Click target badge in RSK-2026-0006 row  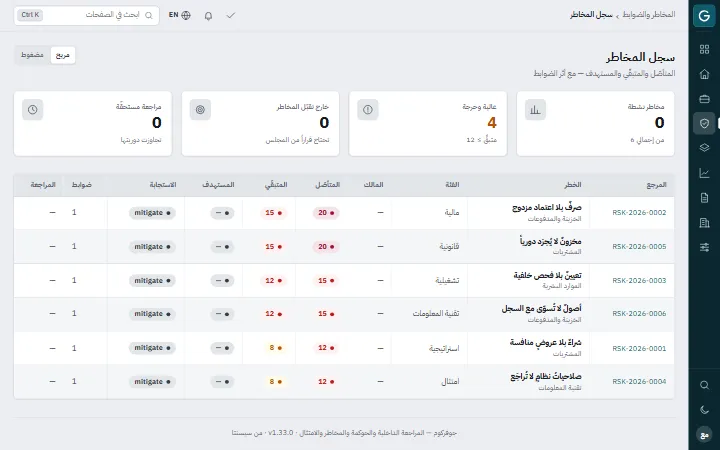(x=222, y=314)
